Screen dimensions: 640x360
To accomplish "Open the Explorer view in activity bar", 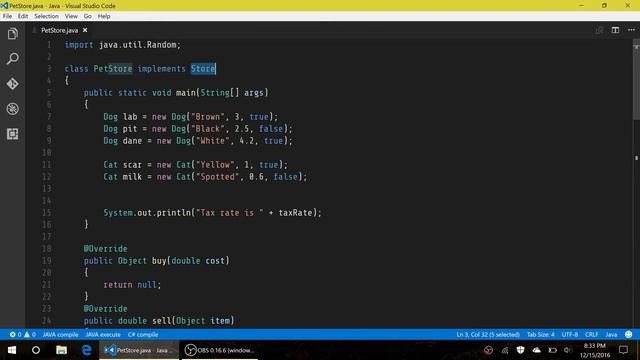I will pyautogui.click(x=12, y=33).
